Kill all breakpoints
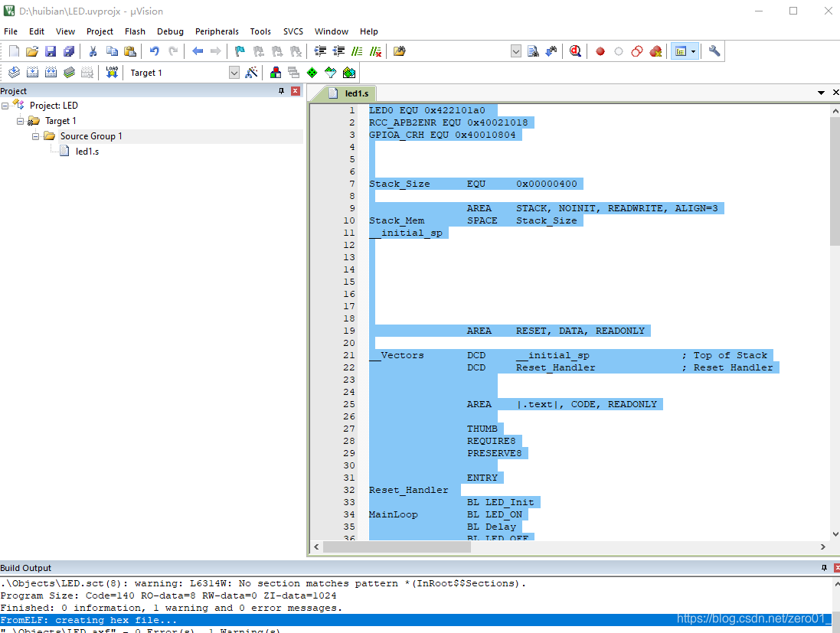 (655, 51)
